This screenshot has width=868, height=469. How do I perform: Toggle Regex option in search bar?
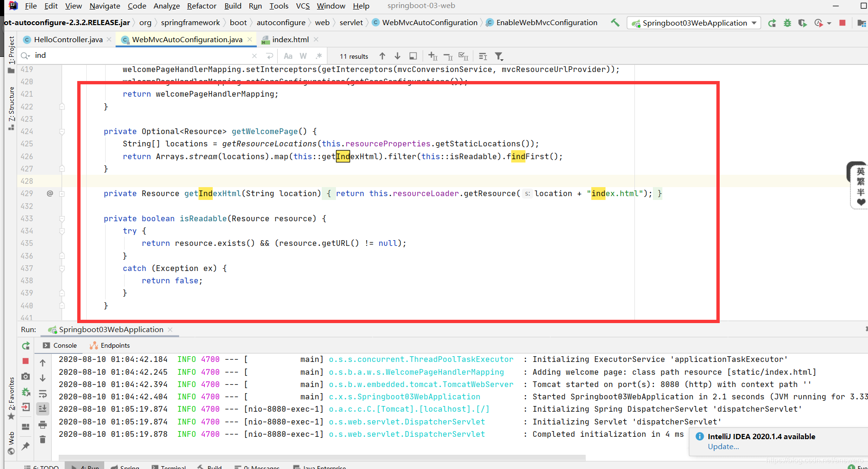click(x=319, y=56)
